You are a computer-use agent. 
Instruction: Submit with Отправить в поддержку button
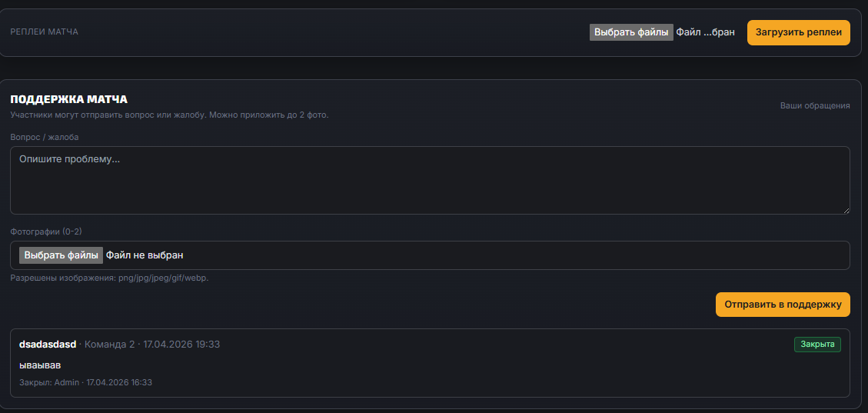783,305
